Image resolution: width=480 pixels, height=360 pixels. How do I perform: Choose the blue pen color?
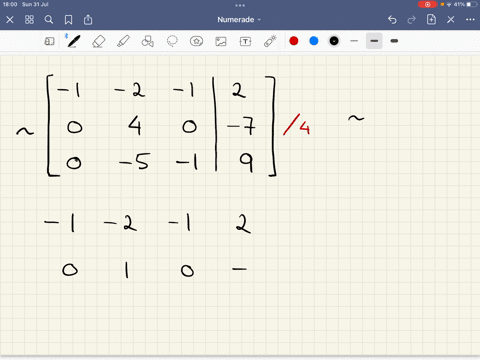(314, 41)
